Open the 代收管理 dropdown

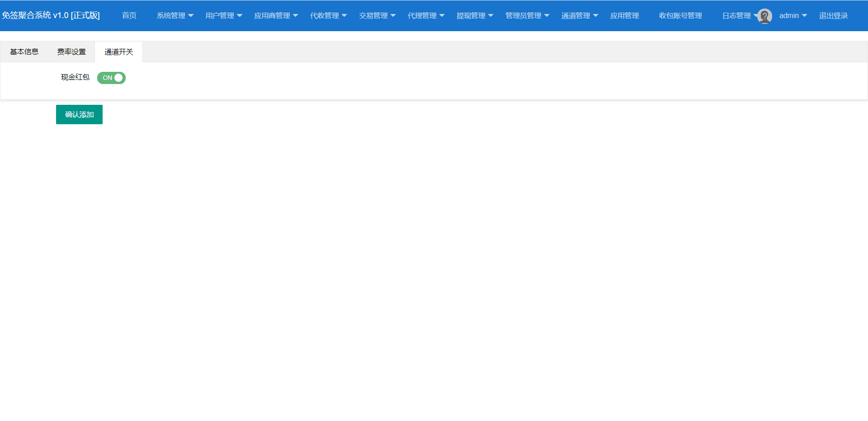[328, 15]
